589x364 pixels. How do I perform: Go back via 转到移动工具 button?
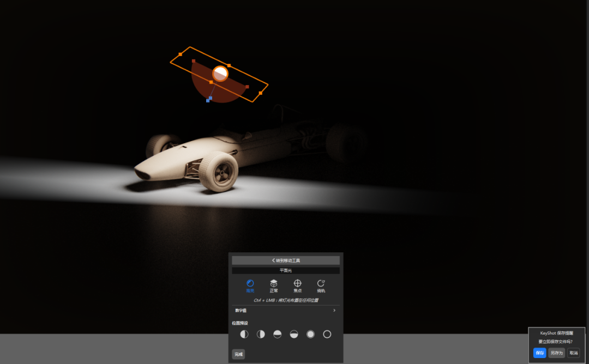click(x=285, y=260)
